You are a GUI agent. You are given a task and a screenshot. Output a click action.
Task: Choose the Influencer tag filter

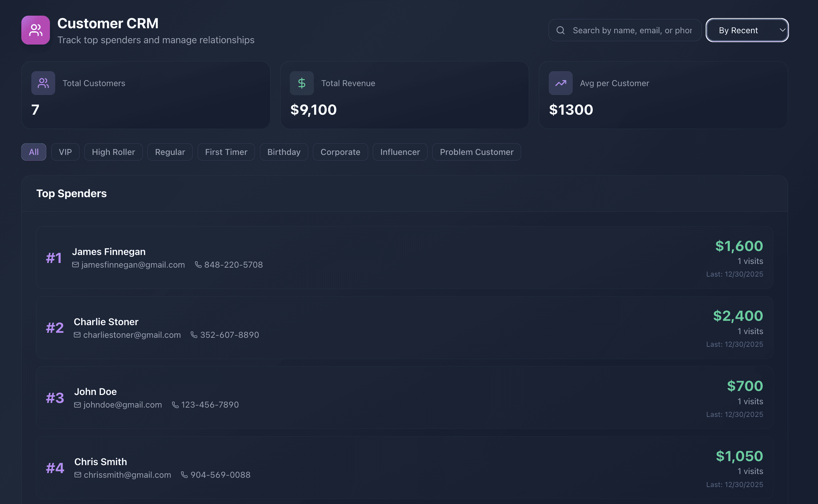(400, 152)
